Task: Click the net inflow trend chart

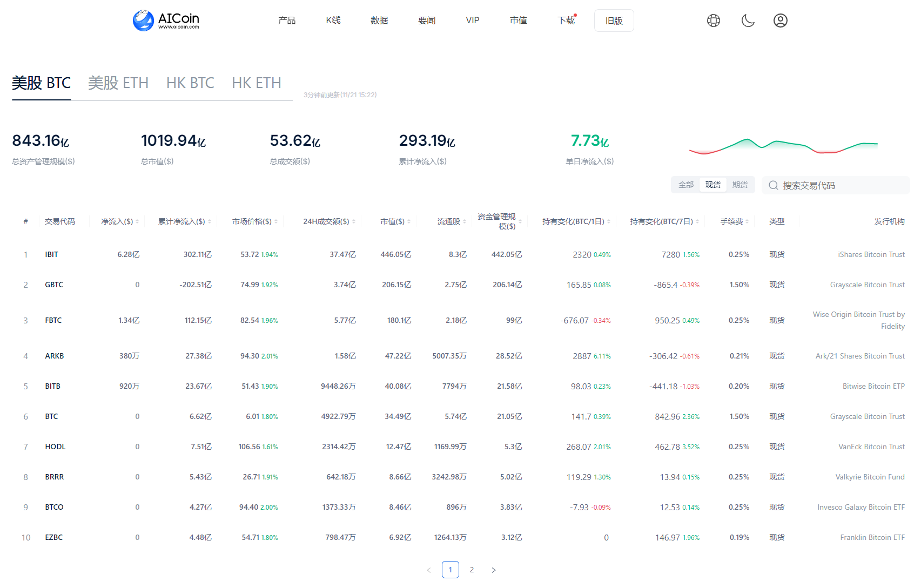Action: 783,146
